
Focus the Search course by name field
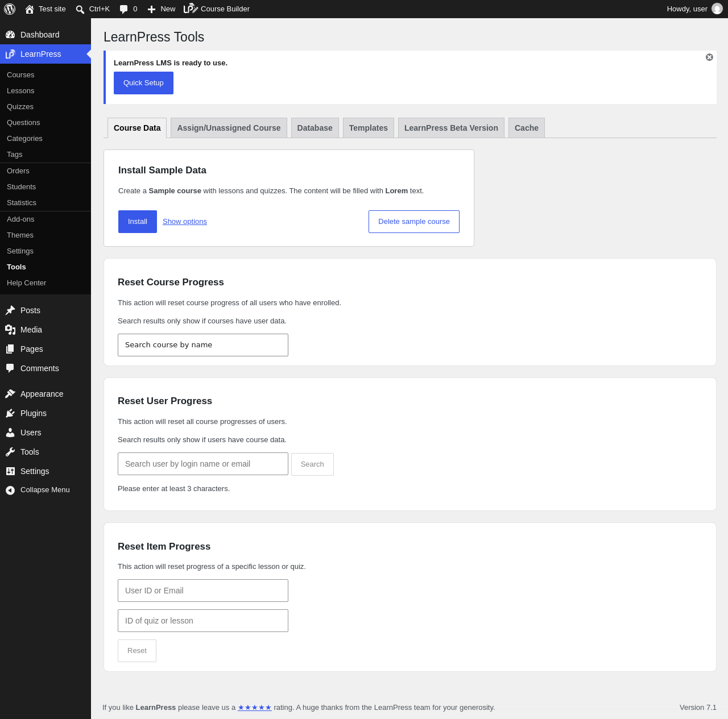(203, 345)
